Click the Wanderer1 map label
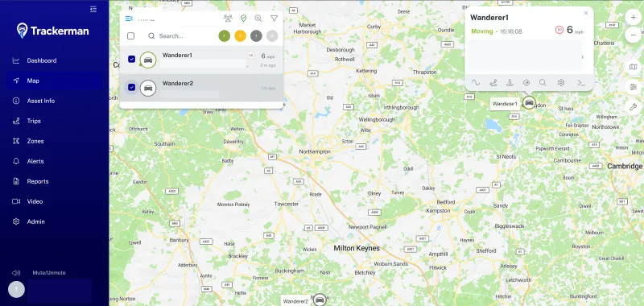Viewport: 644px width, 306px height. [505, 104]
